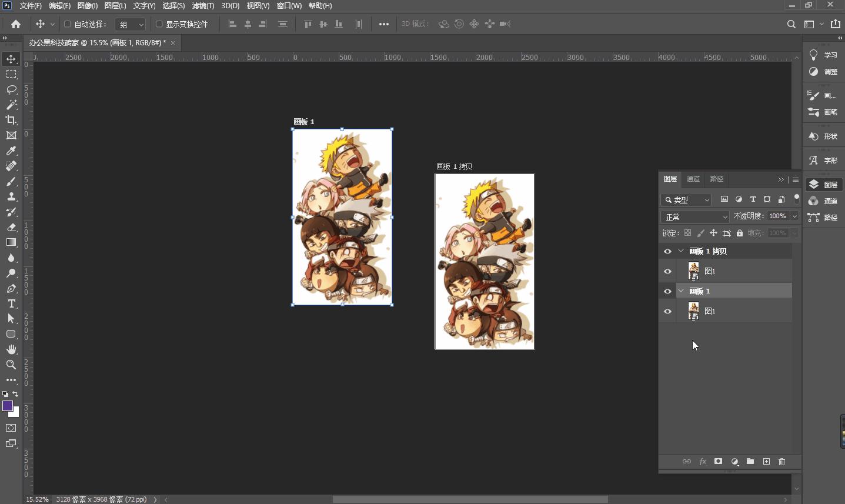The width and height of the screenshot is (845, 504).
Task: Hide the 画板 1 拷贝 artboard visibility
Action: pos(667,251)
